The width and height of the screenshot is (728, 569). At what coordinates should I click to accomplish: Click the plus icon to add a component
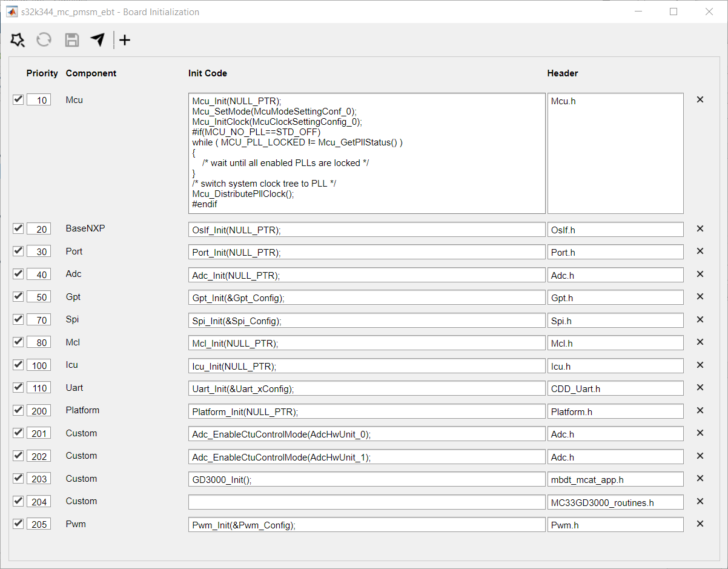pyautogui.click(x=124, y=39)
